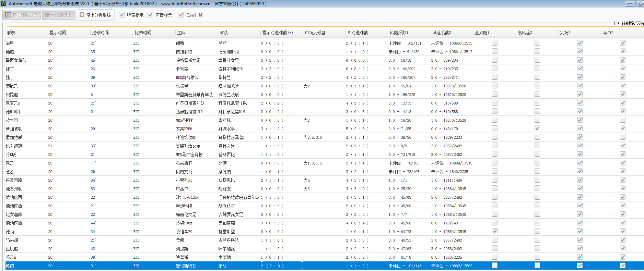Uncheck 高风险2 box in 新加坡联 row
Image resolution: width=644 pixels, height=271 pixels.
coord(537,128)
